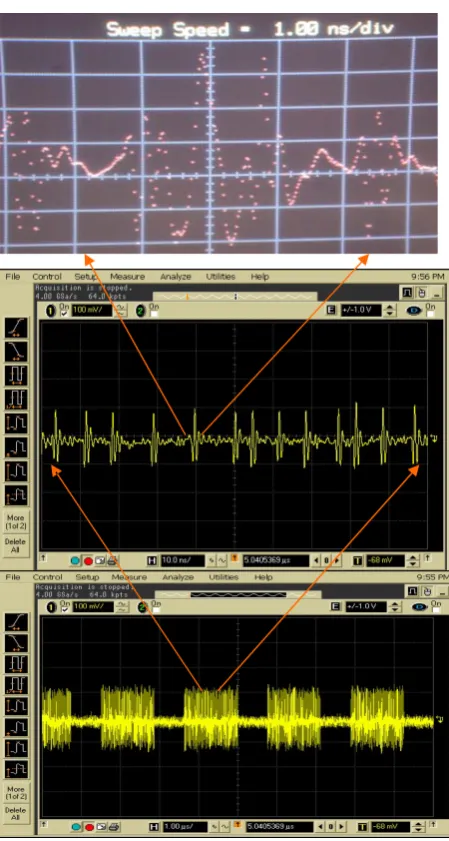The width and height of the screenshot is (449, 841).
Task: Click trigger T icon in 9:55 PM window
Action: pyautogui.click(x=363, y=827)
